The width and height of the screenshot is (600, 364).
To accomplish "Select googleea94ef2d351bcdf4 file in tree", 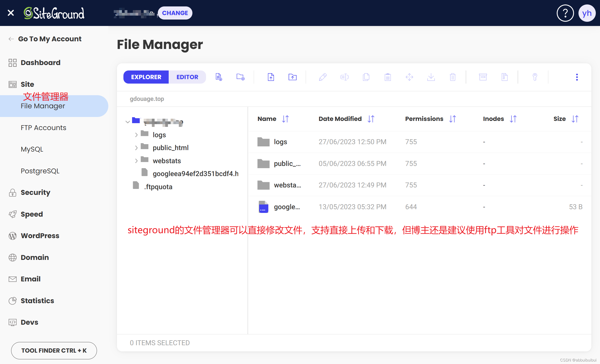I will coord(195,174).
